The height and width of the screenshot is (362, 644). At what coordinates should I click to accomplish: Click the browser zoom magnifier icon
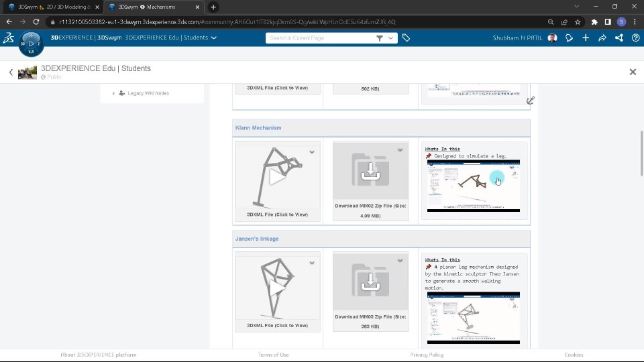tap(551, 21)
